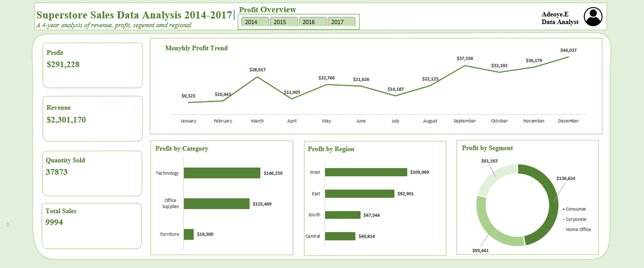Click the user profile avatar icon
Viewport: 644px width, 268px height.
594,17
